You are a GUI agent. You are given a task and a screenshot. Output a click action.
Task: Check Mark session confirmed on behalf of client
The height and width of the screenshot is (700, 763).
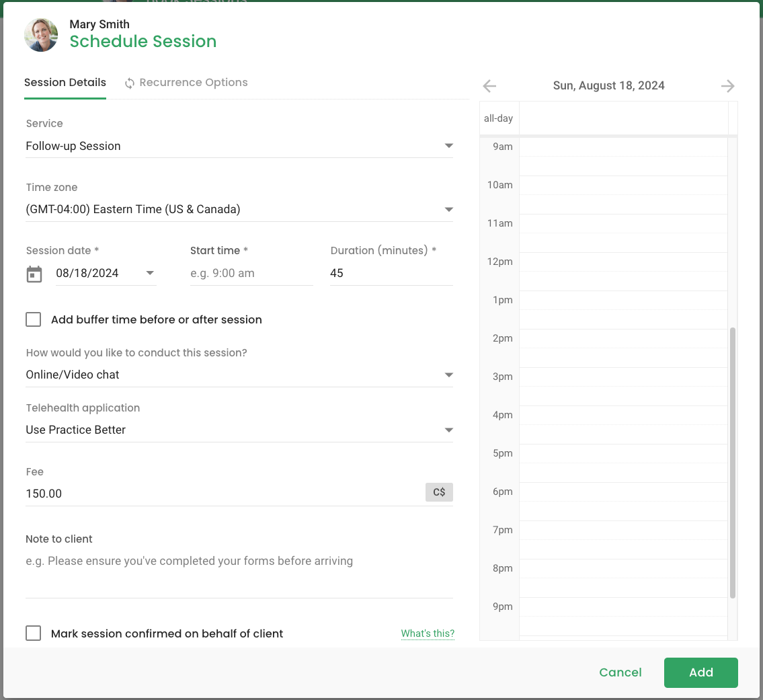[34, 633]
